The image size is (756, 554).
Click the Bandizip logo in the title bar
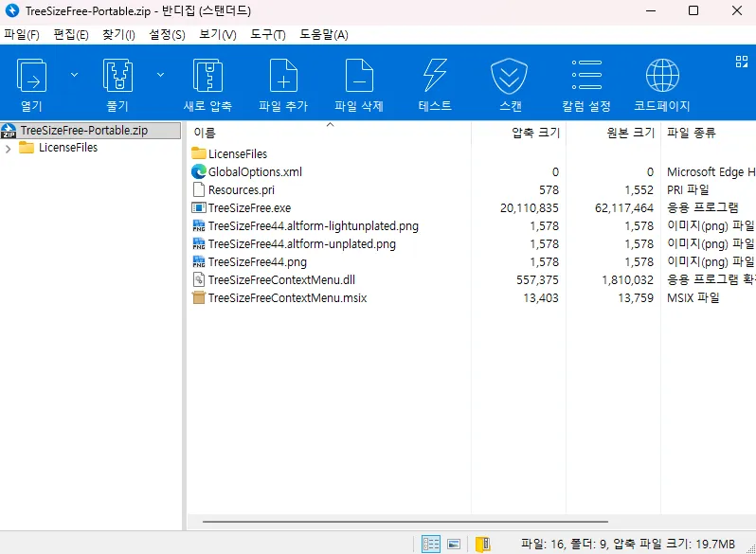pos(12,10)
